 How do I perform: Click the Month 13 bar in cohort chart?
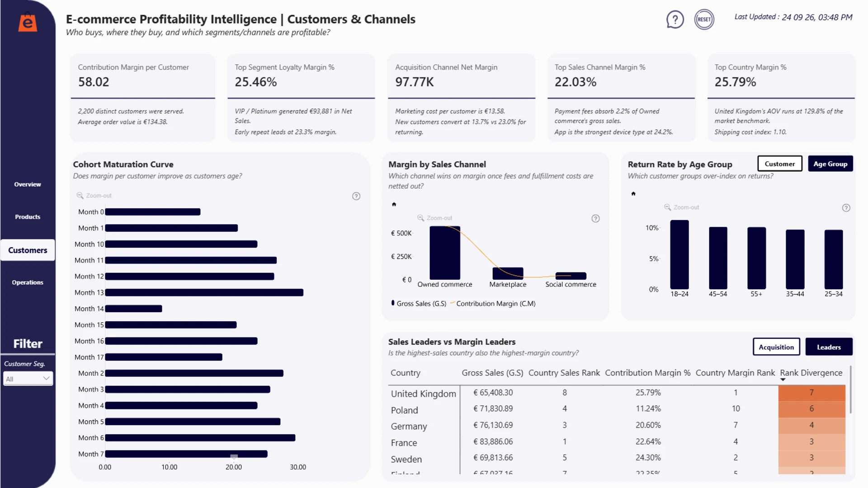click(204, 293)
